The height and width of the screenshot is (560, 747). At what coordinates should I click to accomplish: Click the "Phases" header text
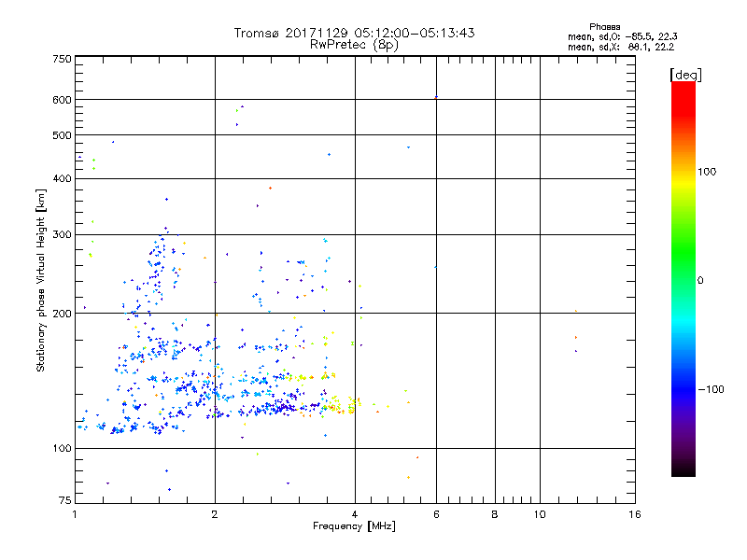tap(604, 27)
